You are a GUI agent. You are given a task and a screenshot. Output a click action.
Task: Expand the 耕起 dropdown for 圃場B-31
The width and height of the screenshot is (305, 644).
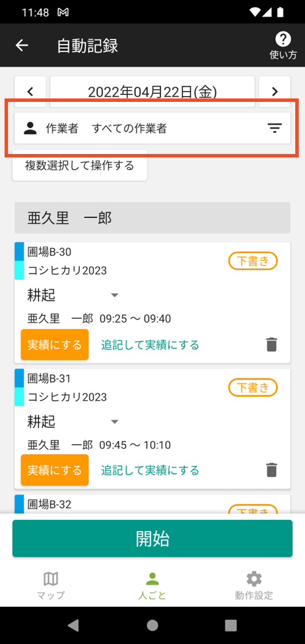click(115, 421)
